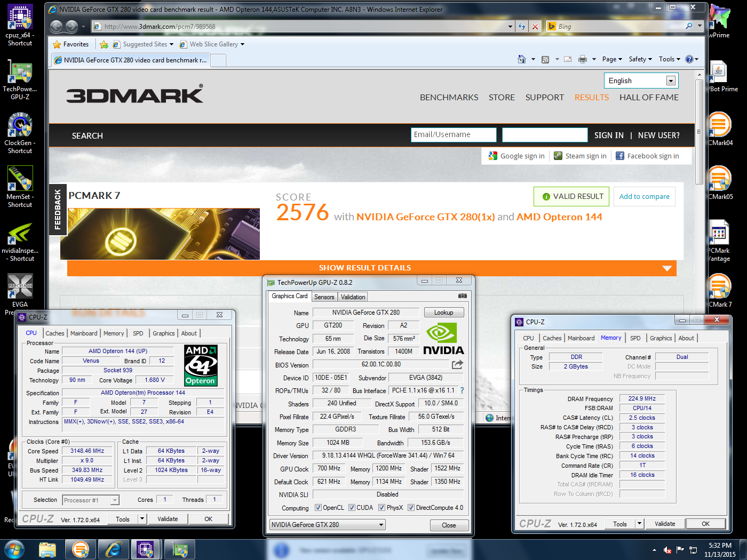747x560 pixels.
Task: Open MemSet shortcut desktop icon
Action: point(20,187)
